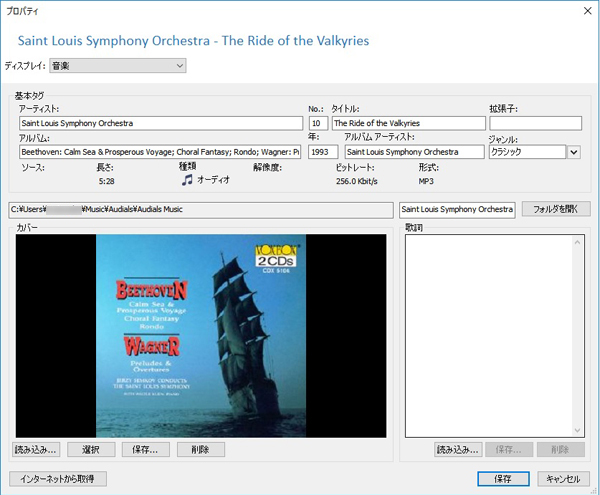Load lyrics with 読み込み under 歌詞
Screen dimensions: 600x495
(x=458, y=450)
